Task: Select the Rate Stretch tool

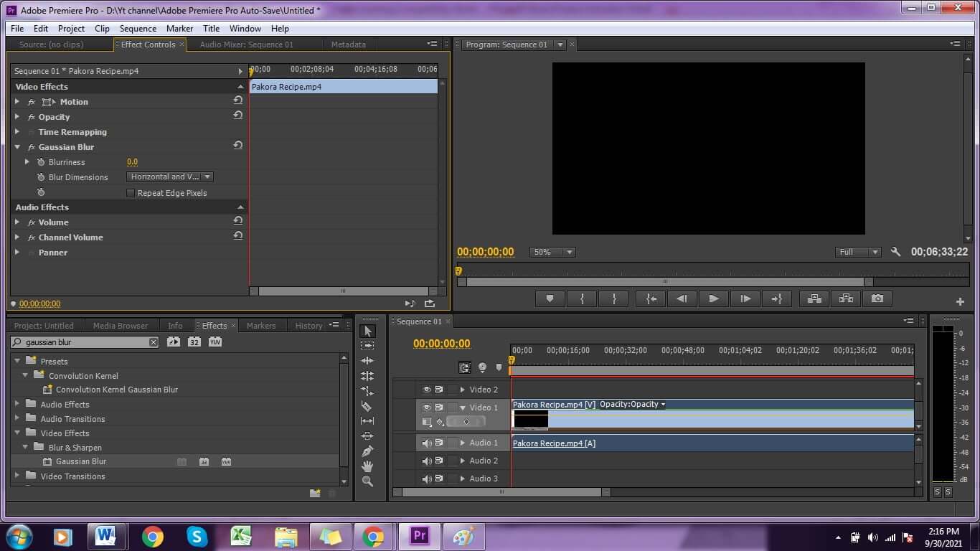Action: pyautogui.click(x=367, y=391)
